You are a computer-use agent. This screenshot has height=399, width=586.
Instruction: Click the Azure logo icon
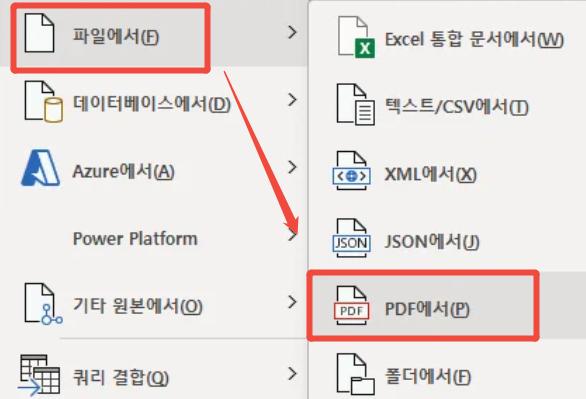point(40,168)
